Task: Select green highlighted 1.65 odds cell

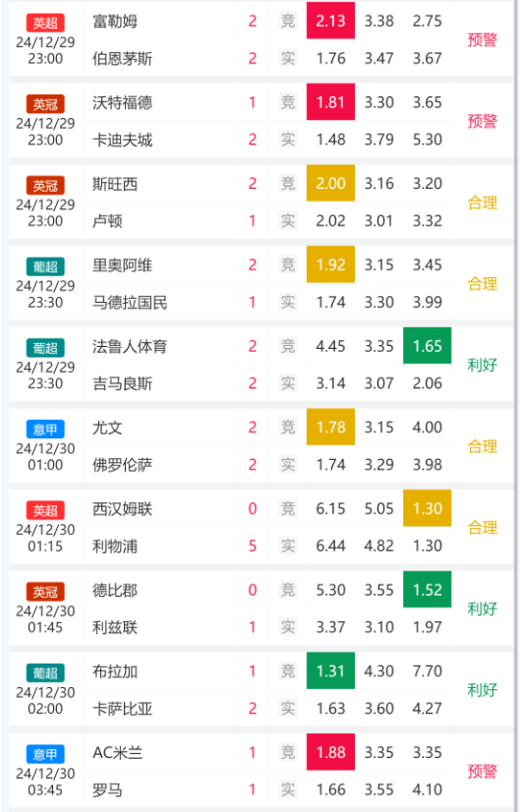Action: pyautogui.click(x=428, y=346)
